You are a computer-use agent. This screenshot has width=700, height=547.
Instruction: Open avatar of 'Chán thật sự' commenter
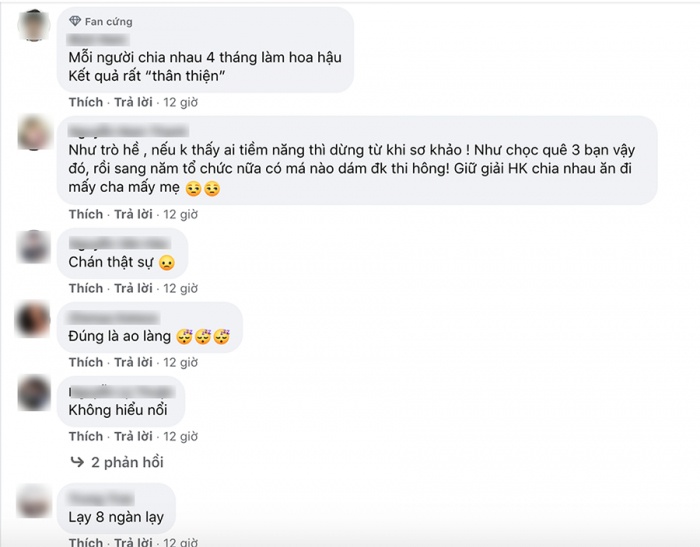(34, 246)
